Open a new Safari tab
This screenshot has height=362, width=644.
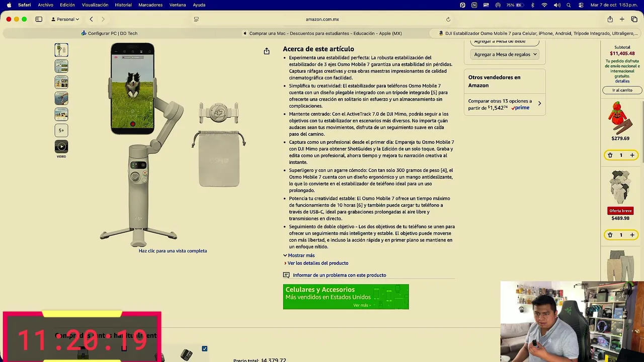622,19
